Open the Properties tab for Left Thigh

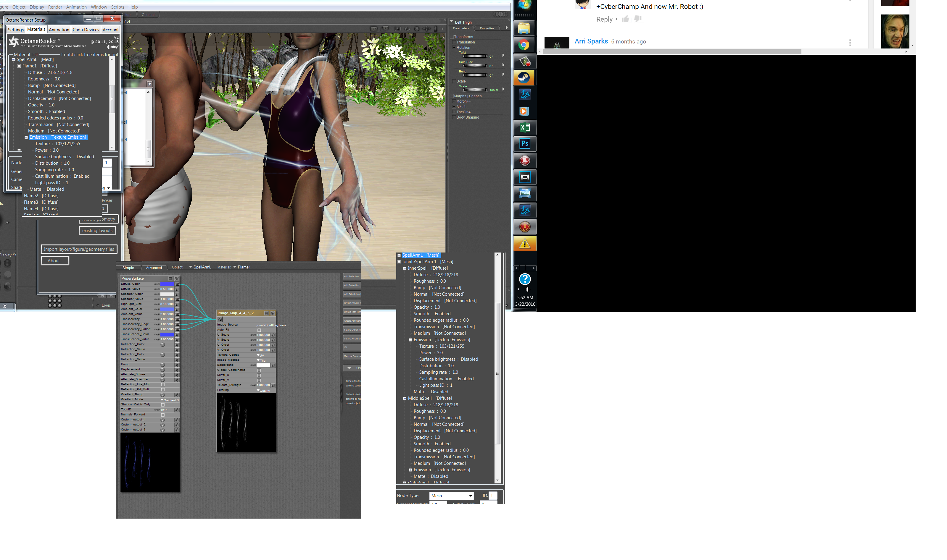coord(487,28)
